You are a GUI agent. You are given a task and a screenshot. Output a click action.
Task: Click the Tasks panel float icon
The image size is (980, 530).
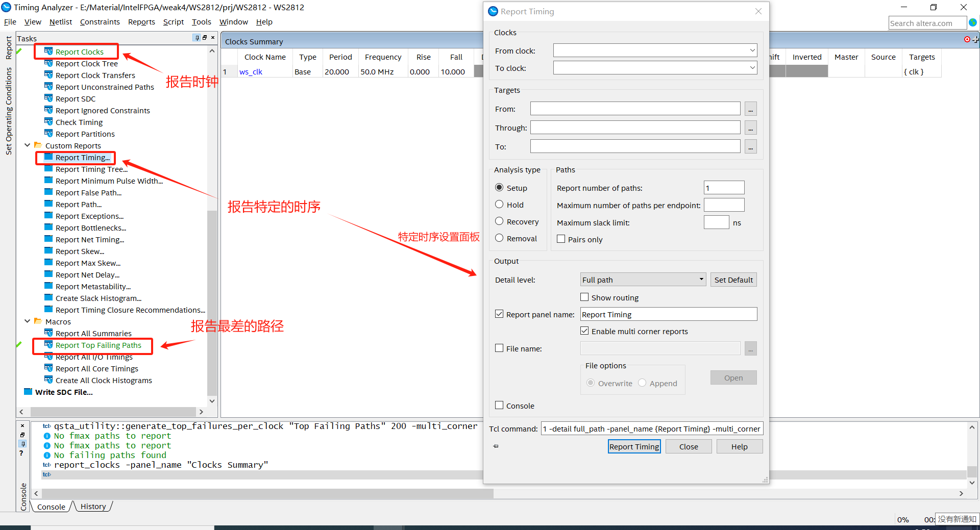[x=205, y=38]
